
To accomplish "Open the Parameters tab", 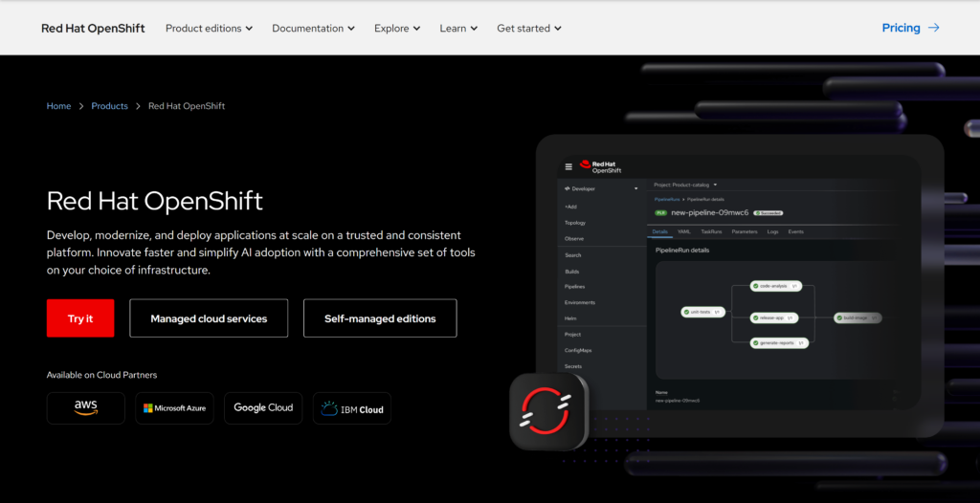I will click(x=745, y=231).
